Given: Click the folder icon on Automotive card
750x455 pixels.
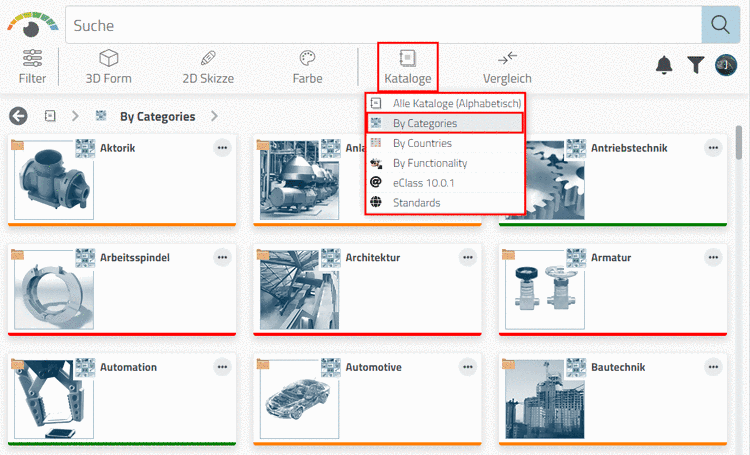Looking at the screenshot, I should [x=263, y=364].
